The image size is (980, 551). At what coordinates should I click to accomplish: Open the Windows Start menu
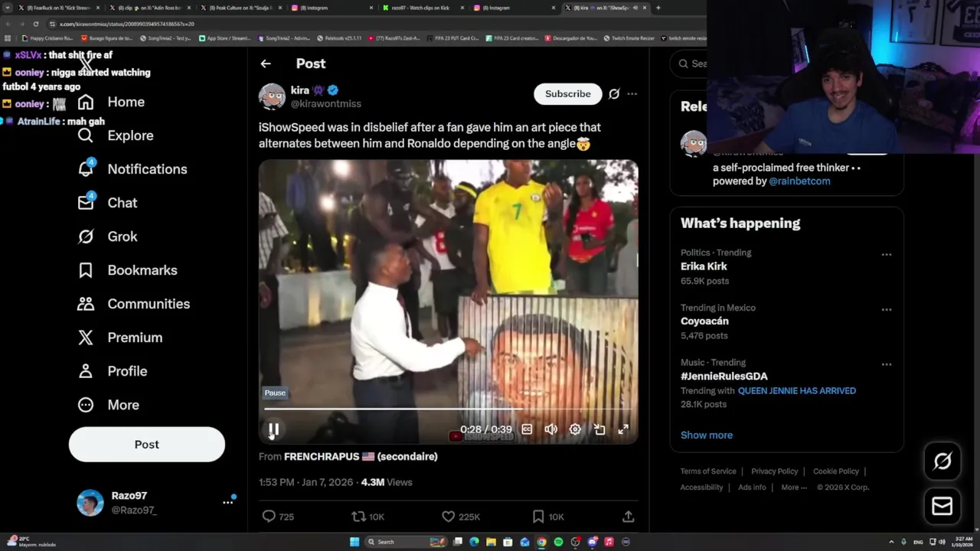[354, 542]
